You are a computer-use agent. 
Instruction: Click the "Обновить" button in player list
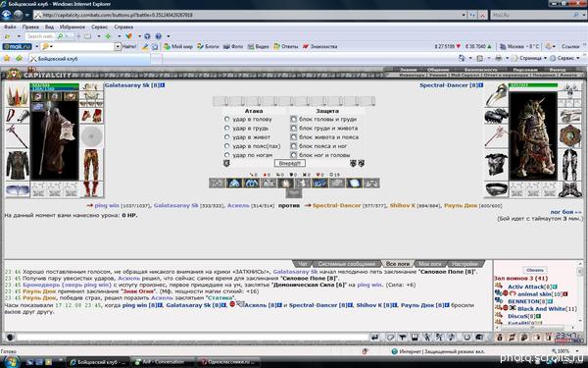(535, 271)
